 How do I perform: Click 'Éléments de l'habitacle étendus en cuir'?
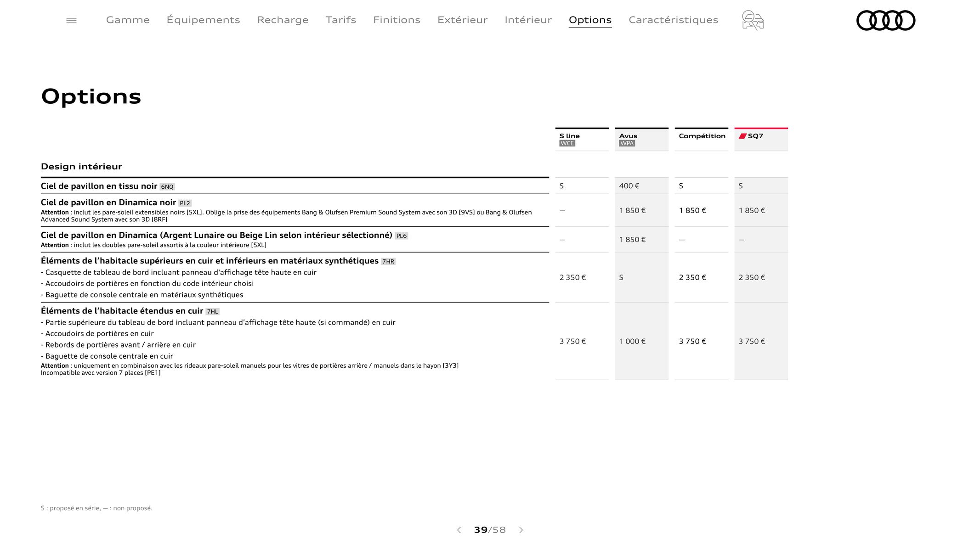(x=122, y=311)
